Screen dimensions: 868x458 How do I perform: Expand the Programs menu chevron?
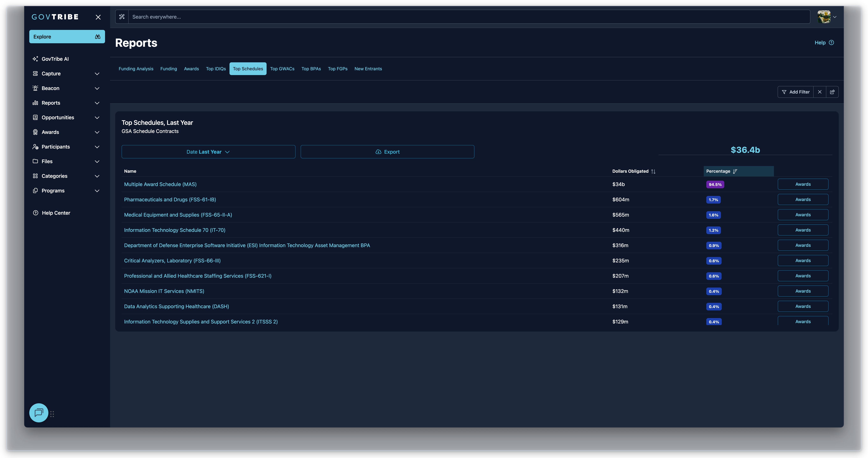point(97,191)
